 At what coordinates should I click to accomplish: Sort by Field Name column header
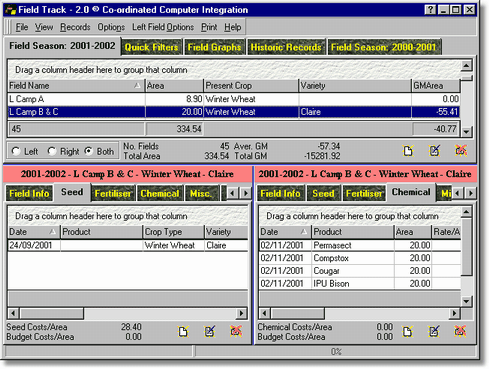(x=76, y=86)
